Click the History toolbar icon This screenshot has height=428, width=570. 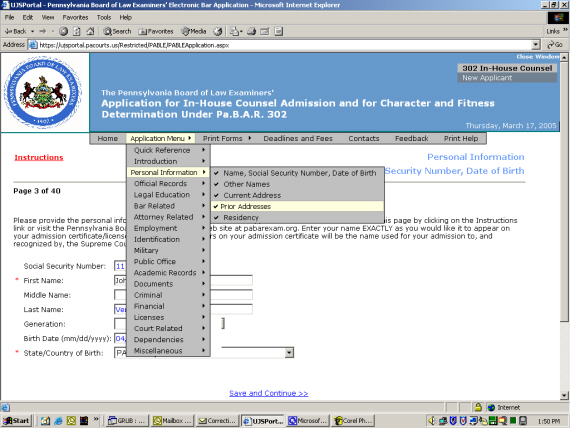(218, 31)
